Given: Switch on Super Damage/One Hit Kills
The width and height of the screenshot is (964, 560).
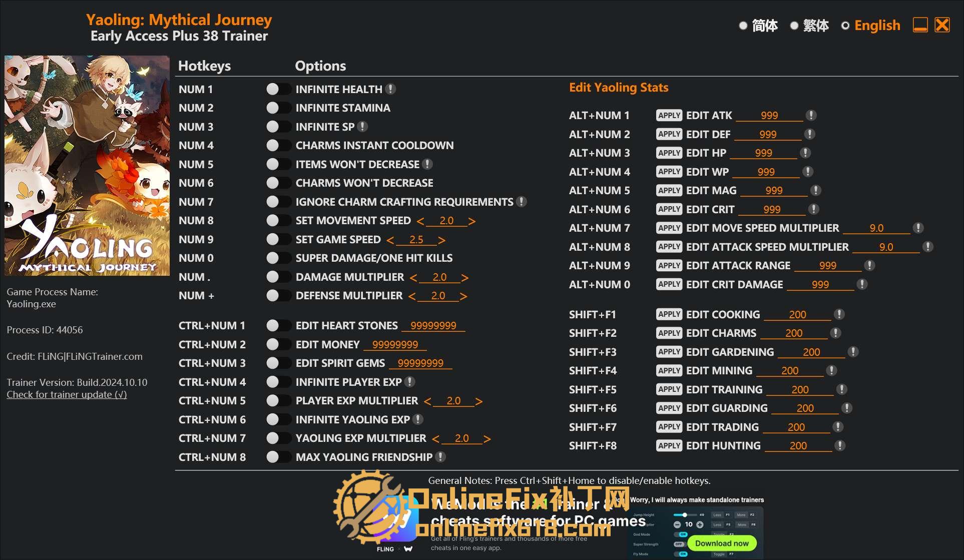Looking at the screenshot, I should (278, 258).
